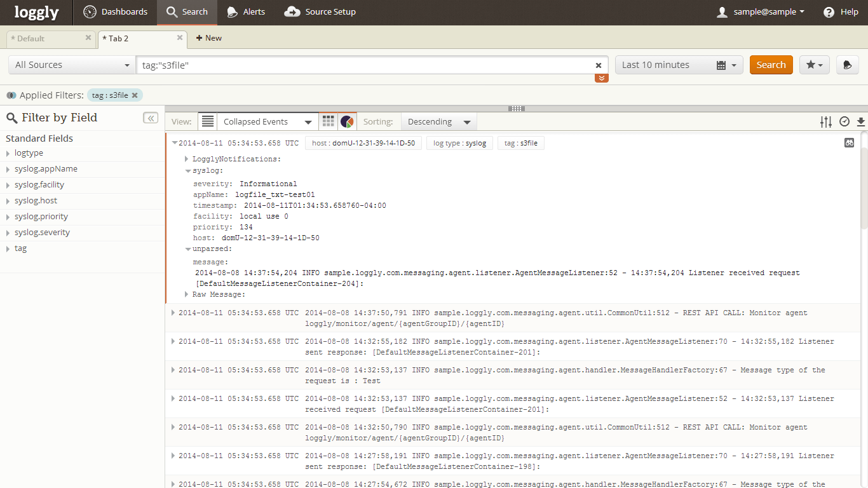868x488 pixels.
Task: Click the facility value local use 0
Action: (264, 216)
